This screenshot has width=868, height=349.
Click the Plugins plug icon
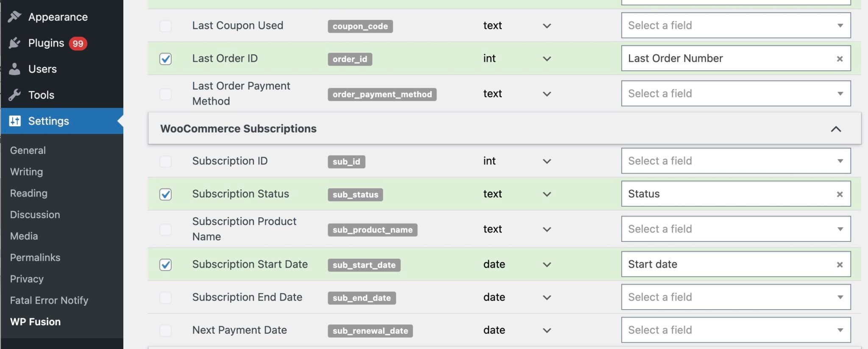[14, 43]
